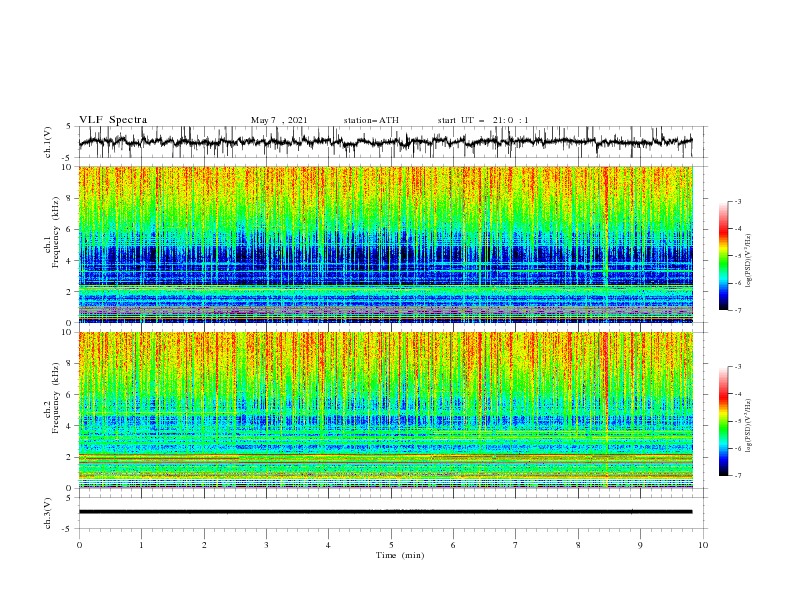The width and height of the screenshot is (792, 612).
Task: Click the ch.1 spectrogram panel
Action: [x=385, y=244]
